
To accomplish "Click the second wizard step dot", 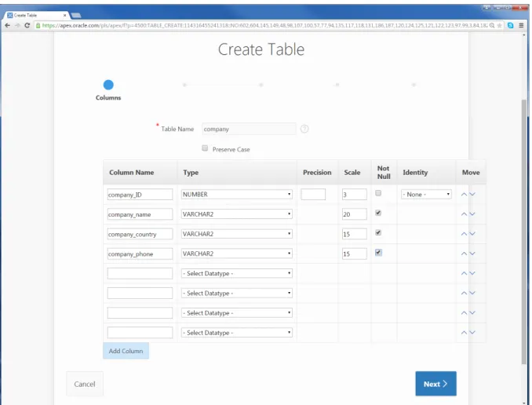I will [x=184, y=85].
